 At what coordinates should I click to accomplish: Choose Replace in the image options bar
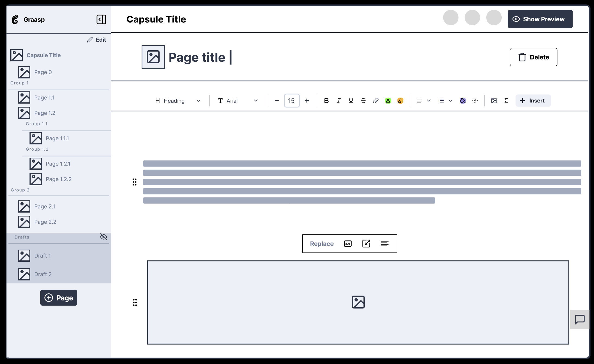coord(322,243)
